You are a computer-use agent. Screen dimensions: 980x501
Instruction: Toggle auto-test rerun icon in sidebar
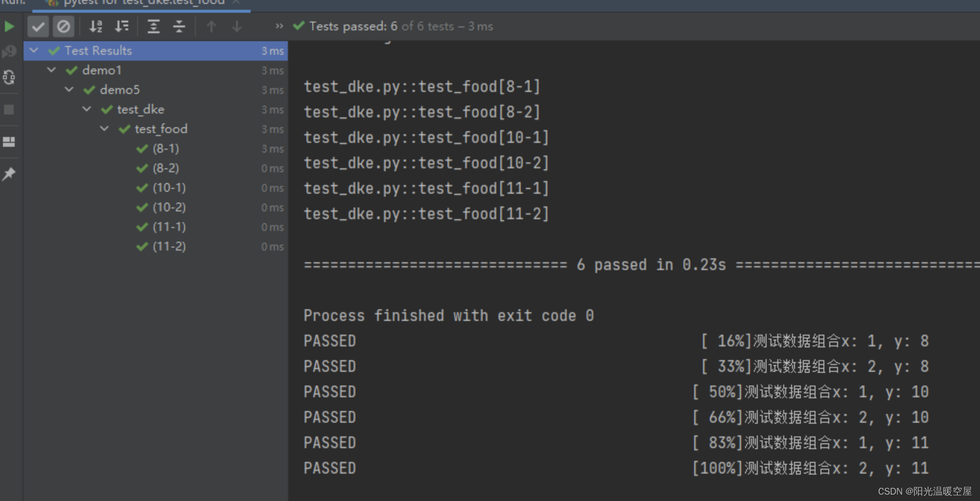coord(9,77)
